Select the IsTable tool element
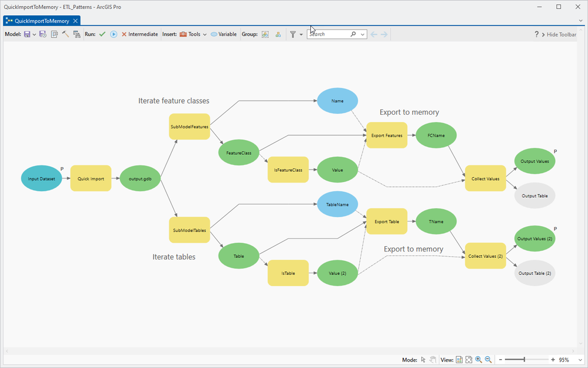 pyautogui.click(x=288, y=273)
